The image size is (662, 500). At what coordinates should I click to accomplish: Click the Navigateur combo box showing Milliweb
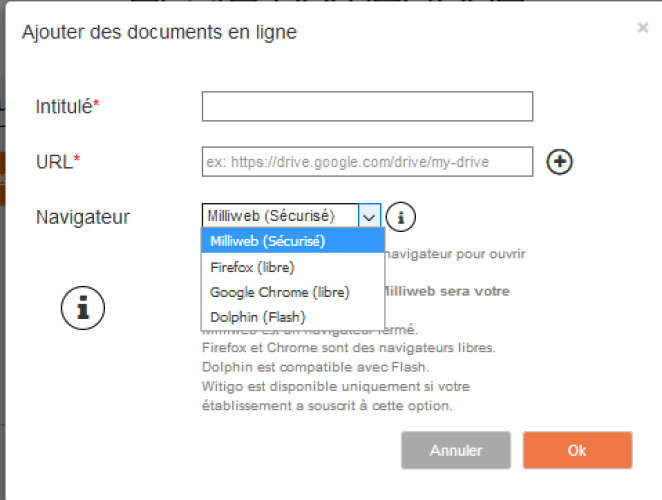291,216
